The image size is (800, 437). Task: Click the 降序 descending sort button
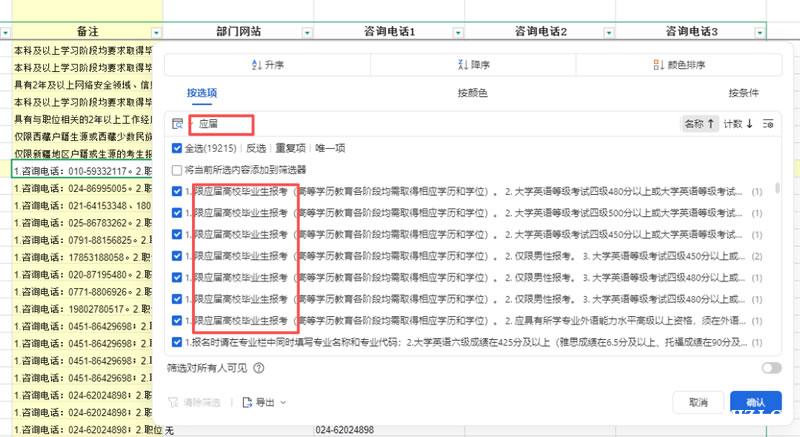point(472,65)
